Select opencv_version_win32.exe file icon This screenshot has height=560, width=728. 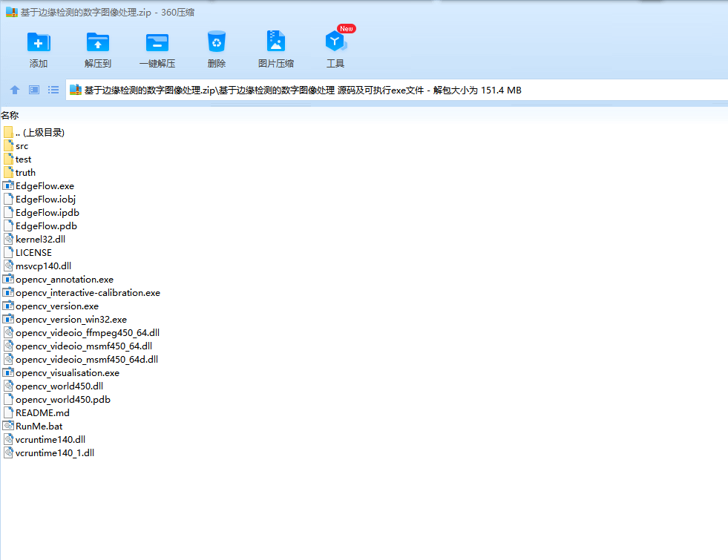pos(8,319)
